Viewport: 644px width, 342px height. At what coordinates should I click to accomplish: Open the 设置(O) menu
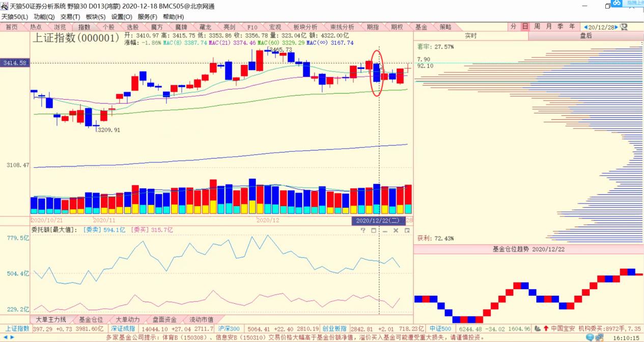tap(122, 17)
